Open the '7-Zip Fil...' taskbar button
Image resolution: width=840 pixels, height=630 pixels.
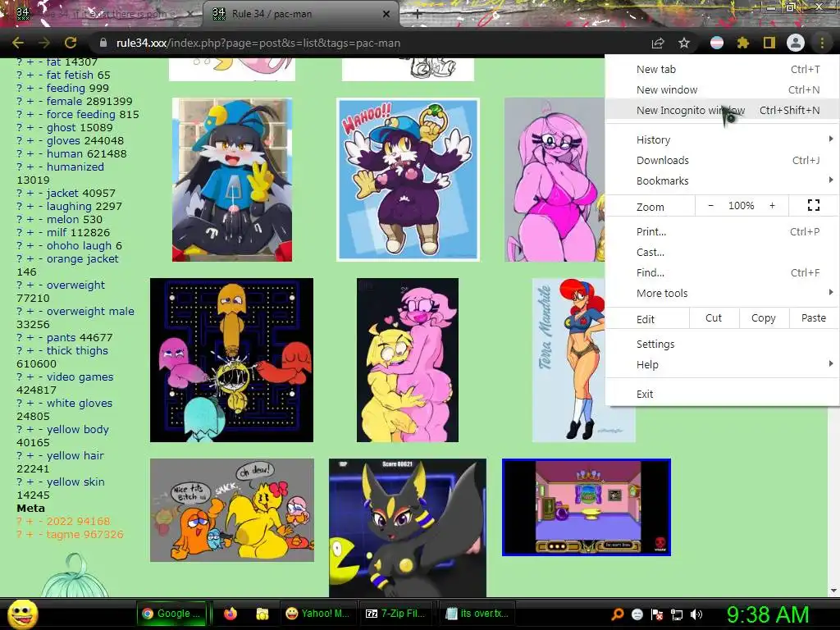[395, 614]
